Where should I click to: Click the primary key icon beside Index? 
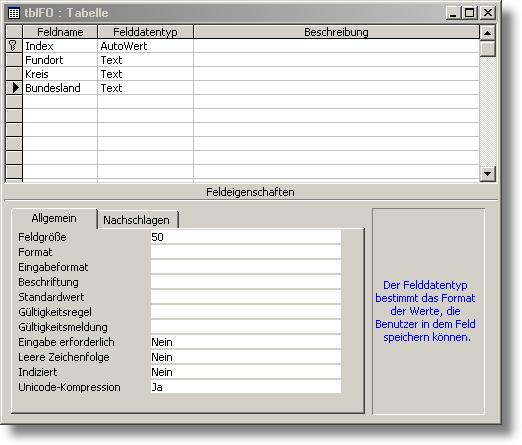point(13,46)
